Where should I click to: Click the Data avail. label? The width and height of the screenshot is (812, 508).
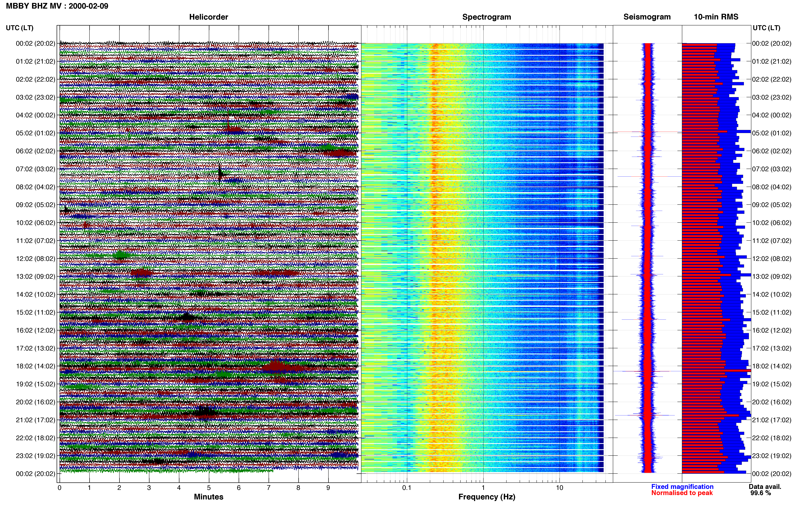click(x=765, y=486)
